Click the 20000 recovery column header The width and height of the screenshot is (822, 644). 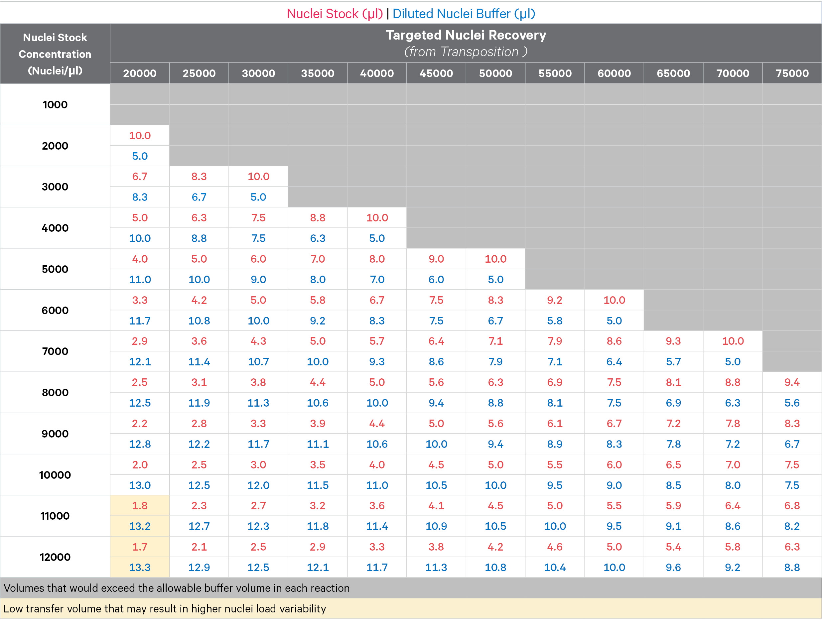click(140, 73)
